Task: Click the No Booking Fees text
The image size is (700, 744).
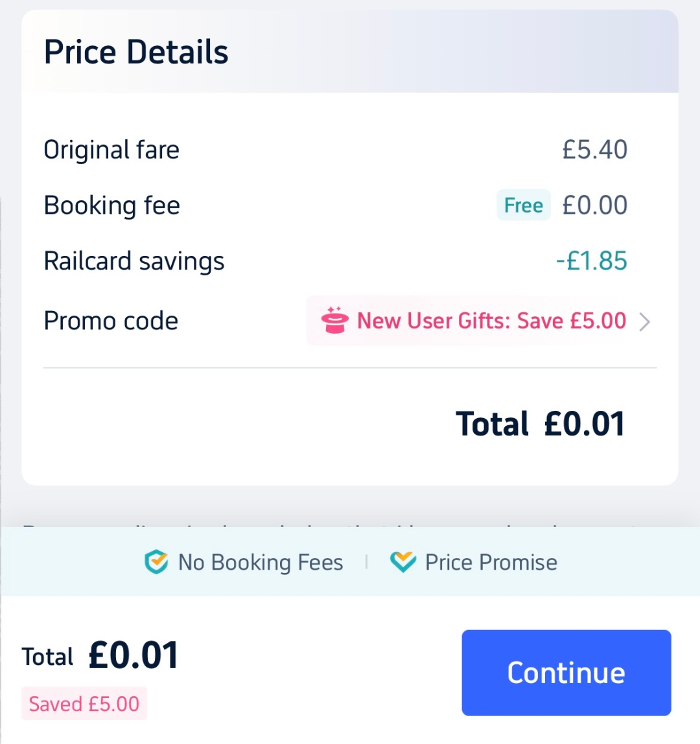Action: click(261, 563)
